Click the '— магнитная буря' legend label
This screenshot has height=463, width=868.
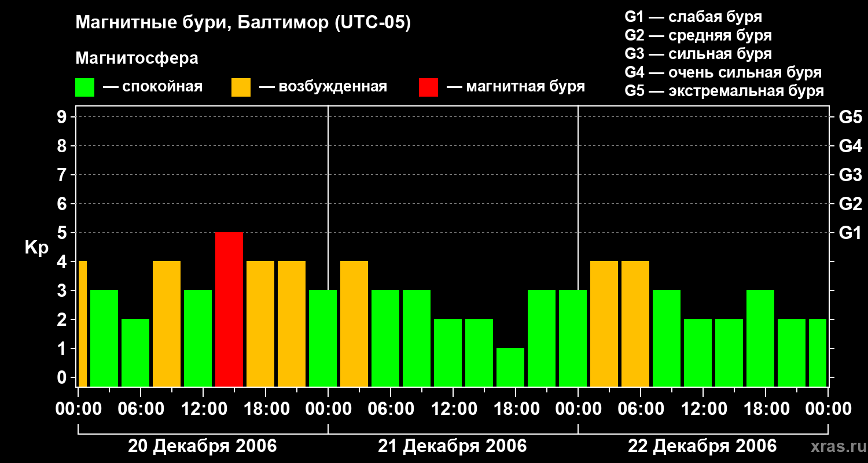click(516, 87)
